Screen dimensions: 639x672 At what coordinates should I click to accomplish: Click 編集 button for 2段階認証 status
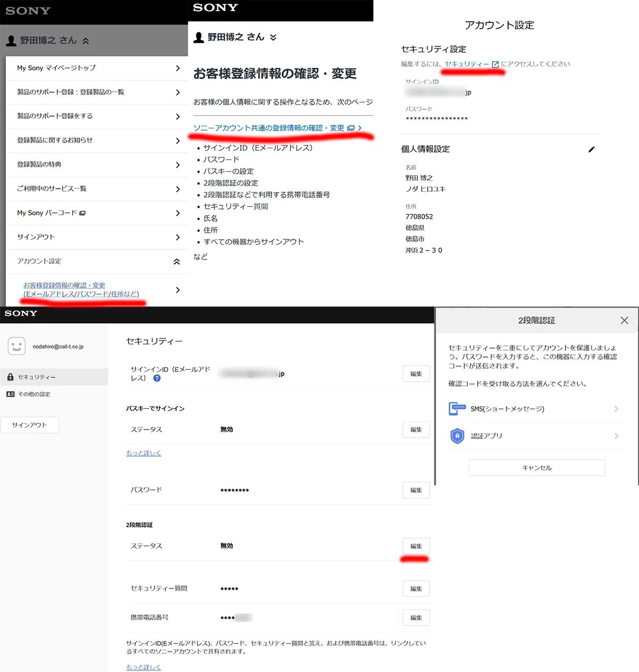click(x=416, y=546)
